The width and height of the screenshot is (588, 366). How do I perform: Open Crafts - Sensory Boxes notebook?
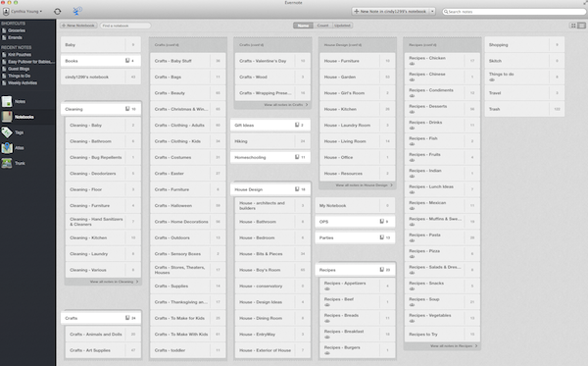(188, 254)
